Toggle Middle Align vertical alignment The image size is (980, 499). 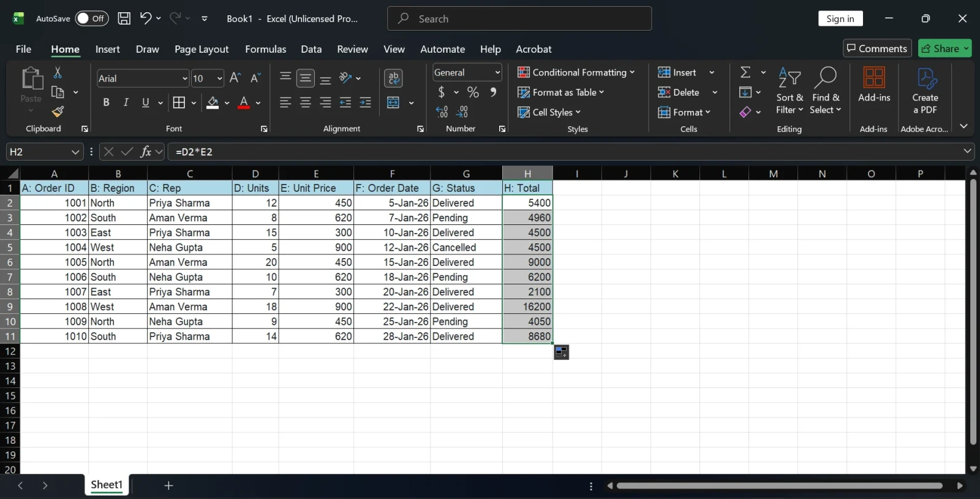[306, 78]
